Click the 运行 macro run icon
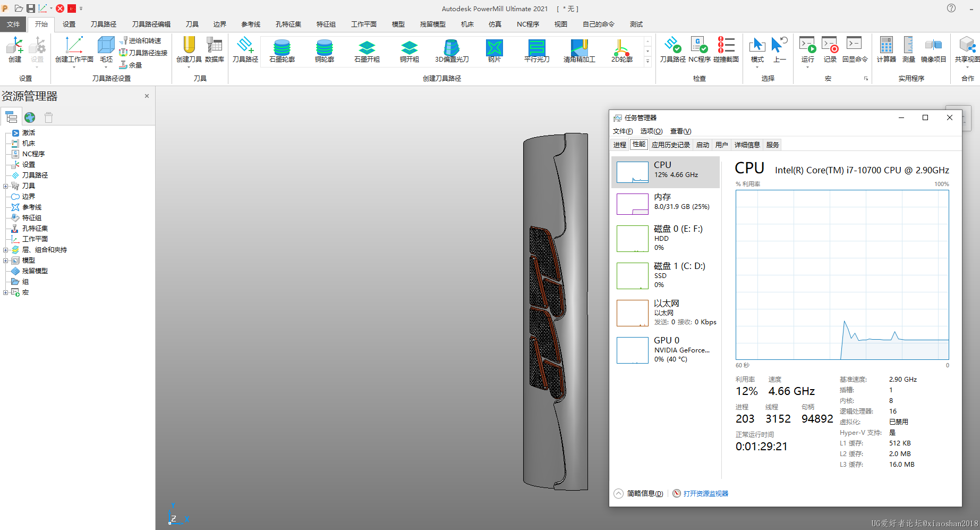980x530 pixels. [808, 46]
